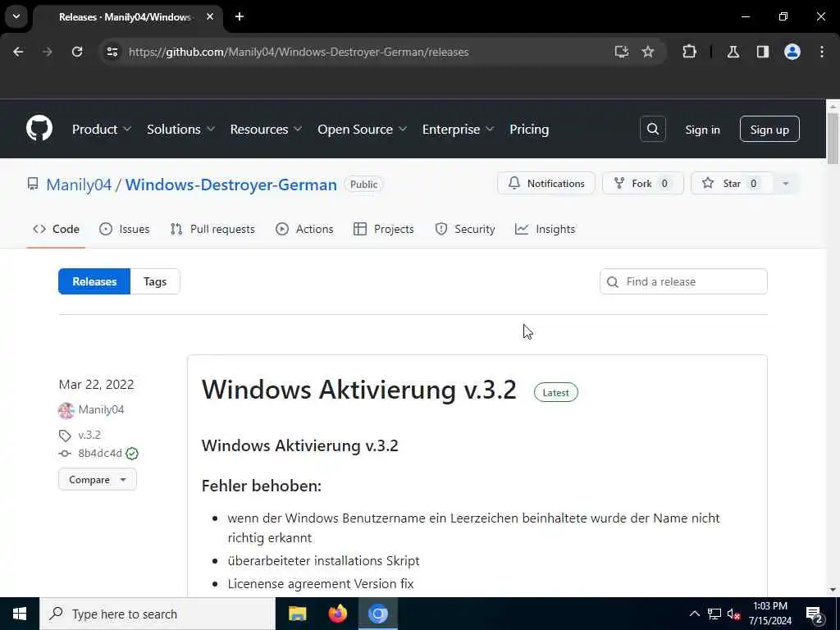Click the page vertical scrollbar thumb
840x630 pixels.
pyautogui.click(x=833, y=138)
